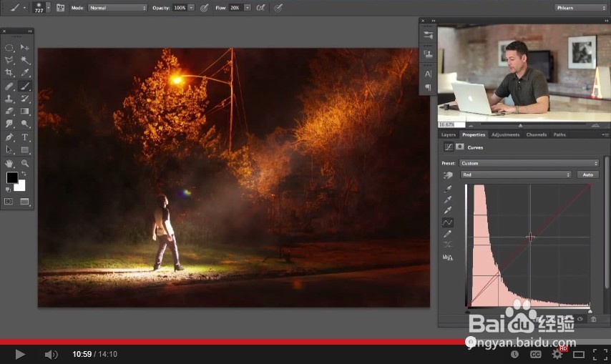
Task: Switch to the Paths tab
Action: point(559,134)
